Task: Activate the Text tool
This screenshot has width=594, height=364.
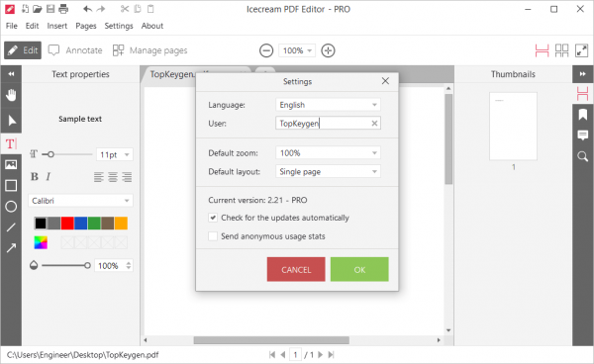Action: (11, 143)
